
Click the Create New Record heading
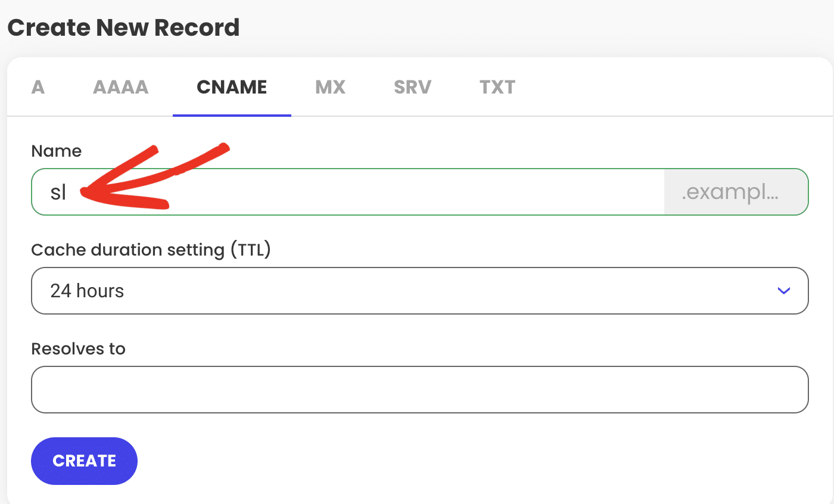(x=123, y=27)
